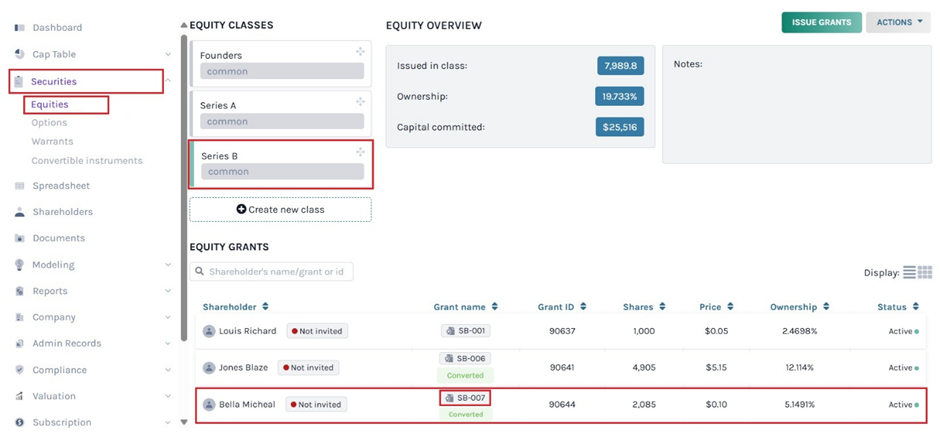940x434 pixels.
Task: Click the Spreadsheet icon in sidebar
Action: point(19,186)
